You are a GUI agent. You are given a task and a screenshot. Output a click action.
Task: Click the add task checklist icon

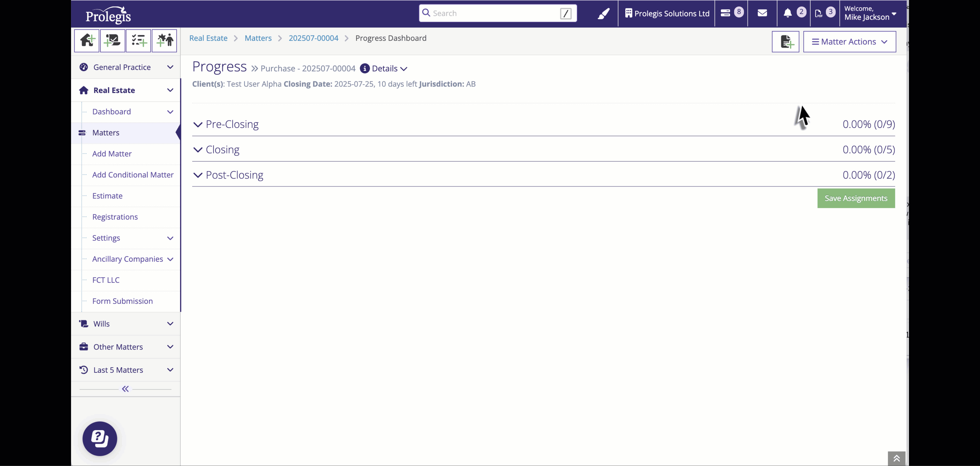pos(139,41)
